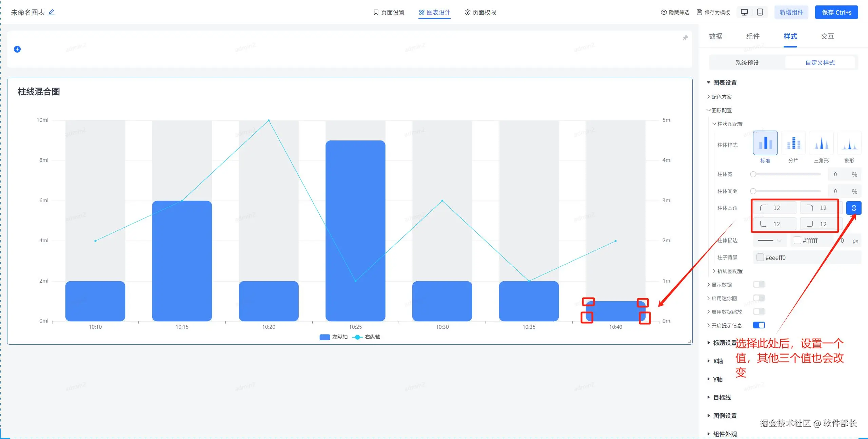868x439 pixels.
Task: Select the 分片 bar style icon
Action: (793, 143)
